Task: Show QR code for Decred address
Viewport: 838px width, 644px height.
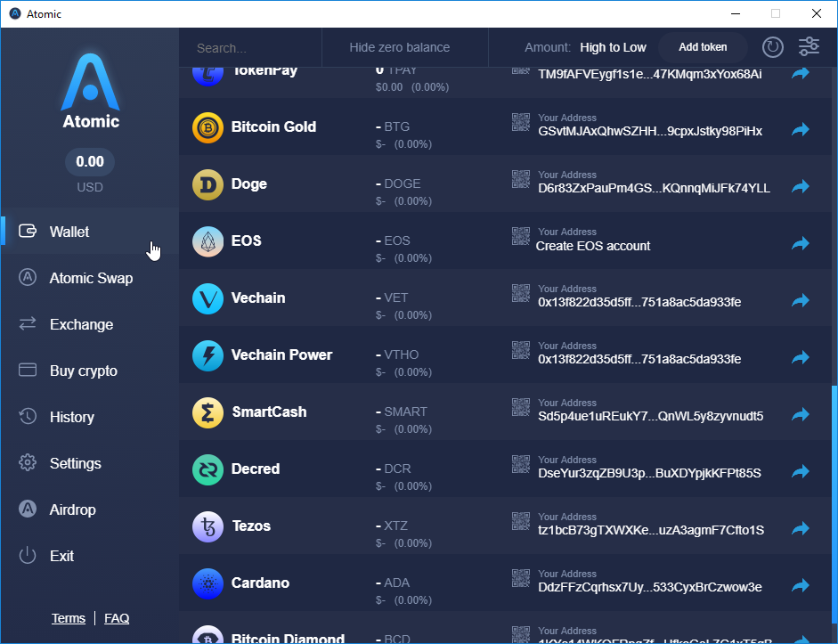Action: pyautogui.click(x=521, y=464)
